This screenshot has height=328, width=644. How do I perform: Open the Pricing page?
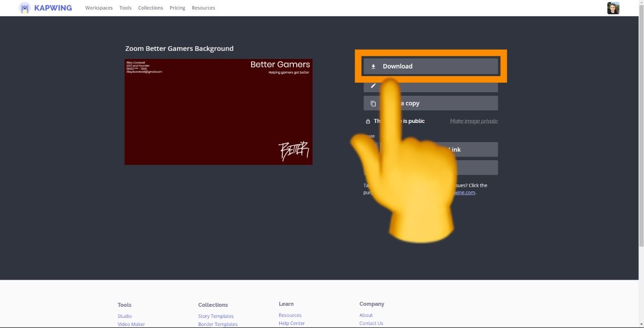[177, 8]
